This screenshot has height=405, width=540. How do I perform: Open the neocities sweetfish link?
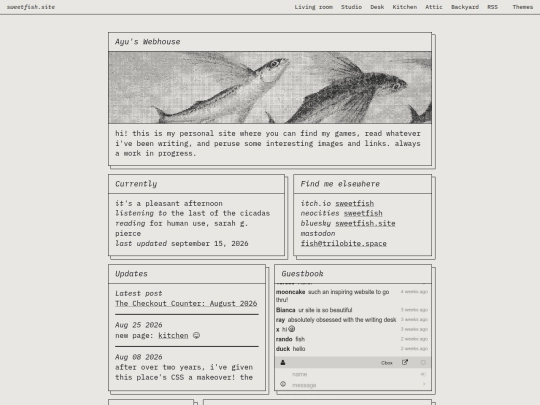[363, 213]
